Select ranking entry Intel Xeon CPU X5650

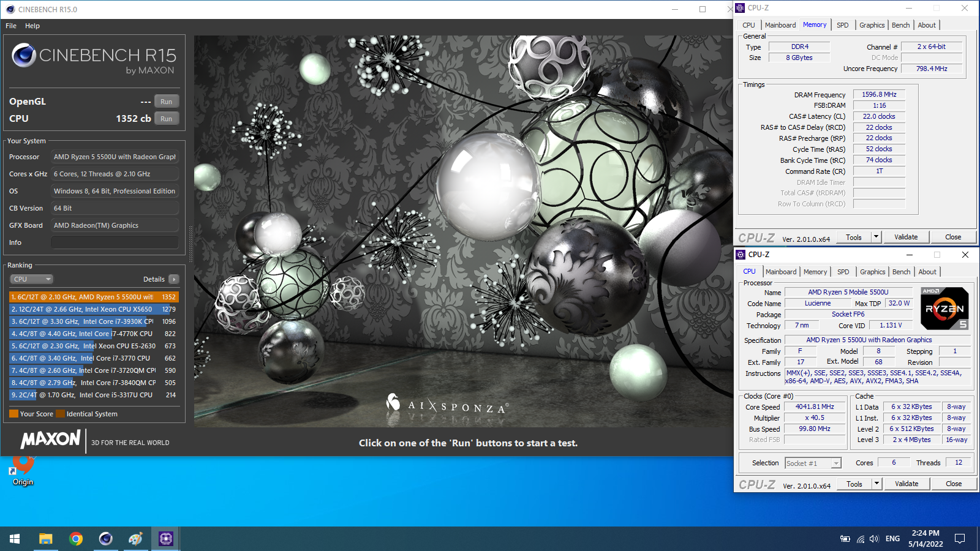94,309
